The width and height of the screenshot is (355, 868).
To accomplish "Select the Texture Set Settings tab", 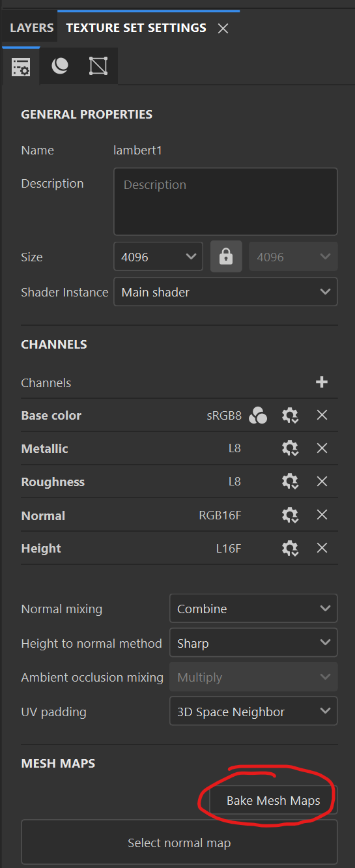I will tap(136, 28).
